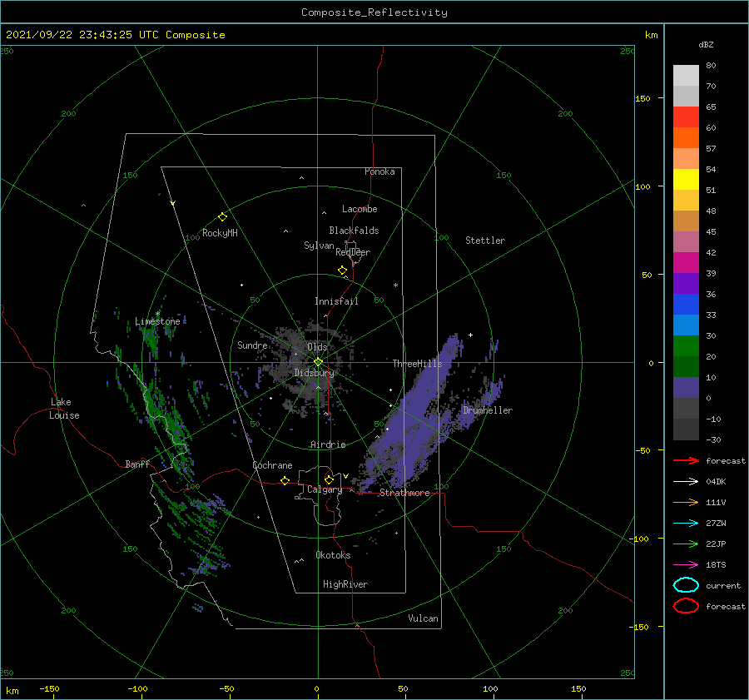The image size is (749, 700).
Task: Click the cyan 27ZW arrow in the legend
Action: pyautogui.click(x=686, y=524)
